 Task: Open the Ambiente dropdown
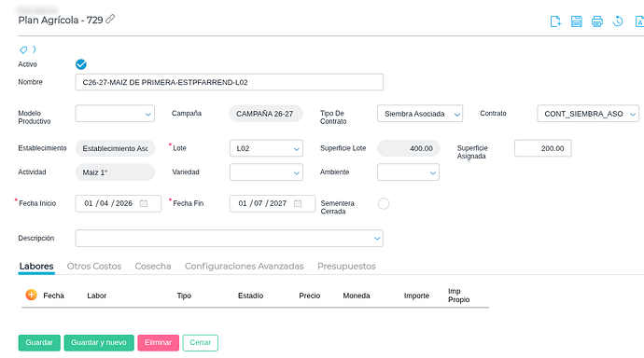[408, 172]
